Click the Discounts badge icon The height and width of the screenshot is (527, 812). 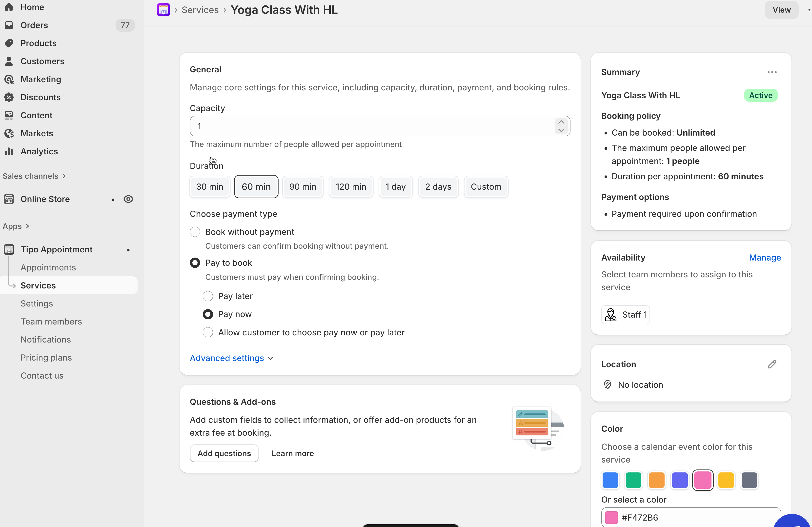point(9,97)
